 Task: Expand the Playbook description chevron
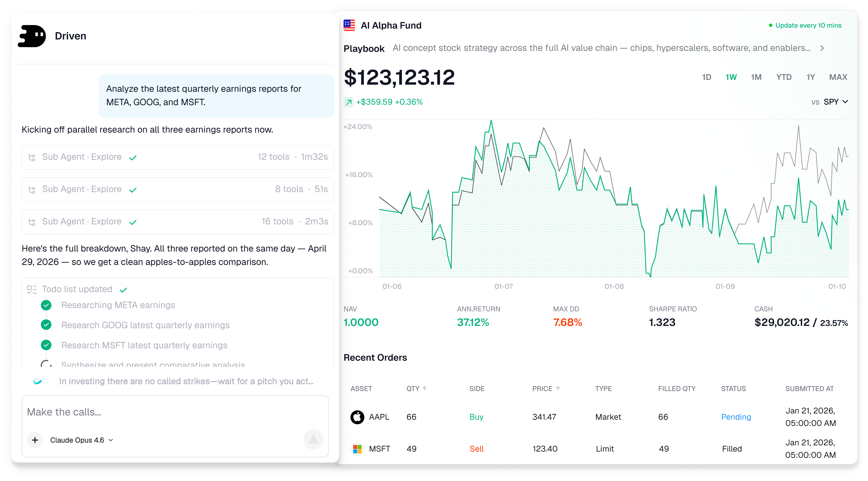[x=822, y=48]
